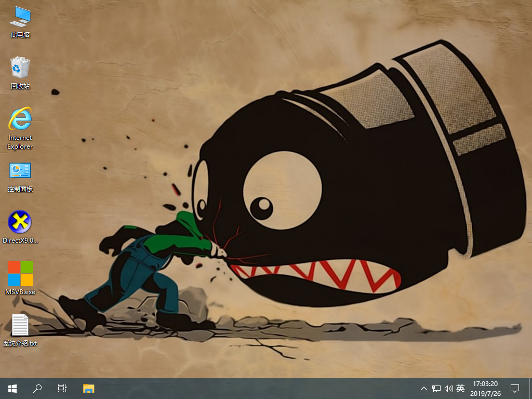This screenshot has height=399, width=532.
Task: Open Task View on the taskbar
Action: coord(62,388)
